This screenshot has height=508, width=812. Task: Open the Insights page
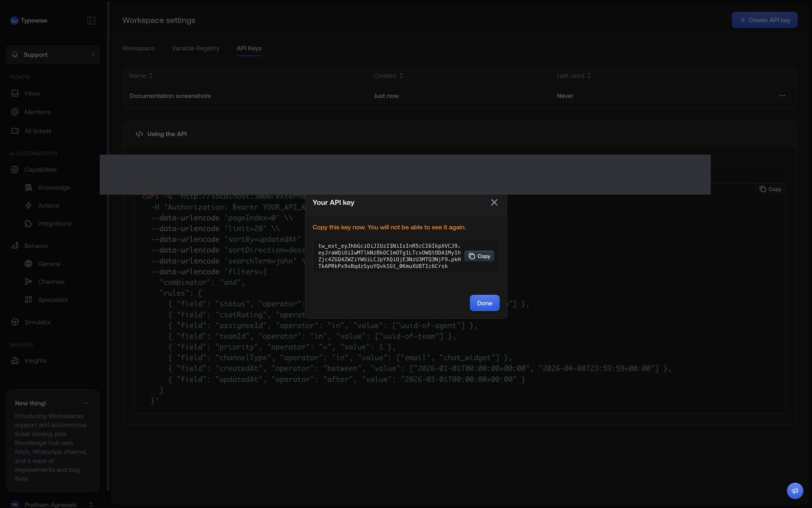[x=35, y=360]
